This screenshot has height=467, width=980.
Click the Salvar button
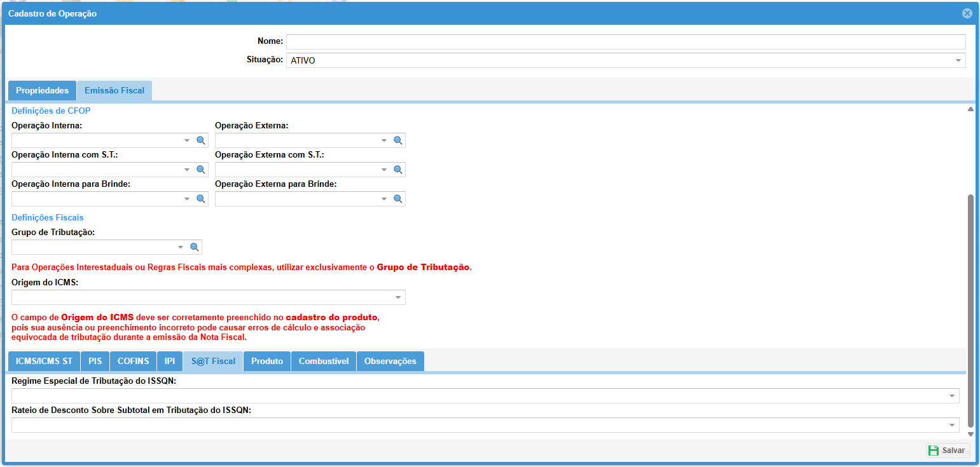tap(948, 450)
